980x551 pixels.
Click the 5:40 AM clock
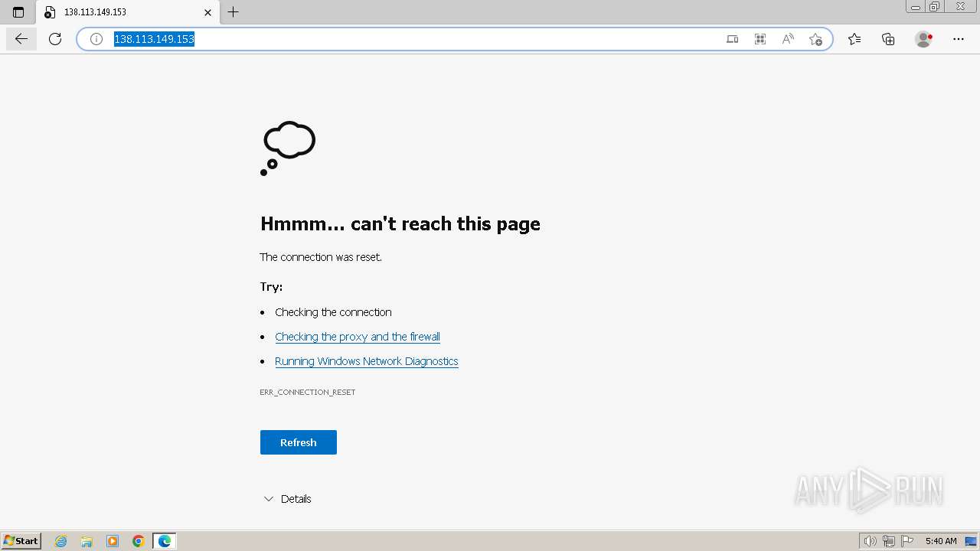(x=941, y=541)
